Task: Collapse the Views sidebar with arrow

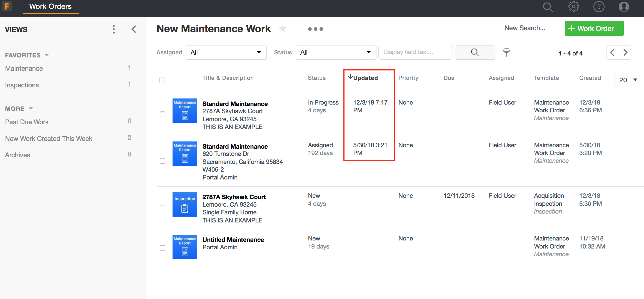Action: 134,29
